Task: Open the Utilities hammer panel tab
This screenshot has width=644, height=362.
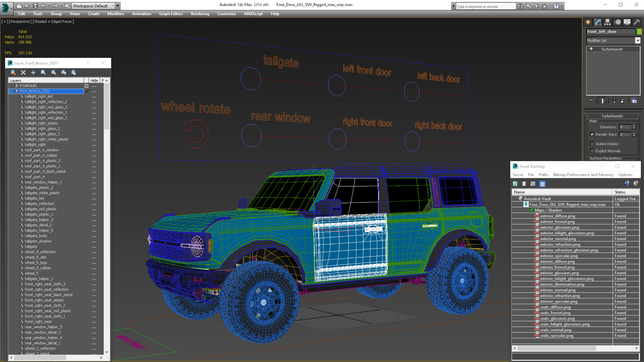Action: pos(637,22)
